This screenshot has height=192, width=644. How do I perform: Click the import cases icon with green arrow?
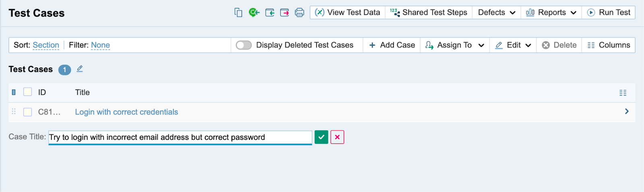pos(270,12)
